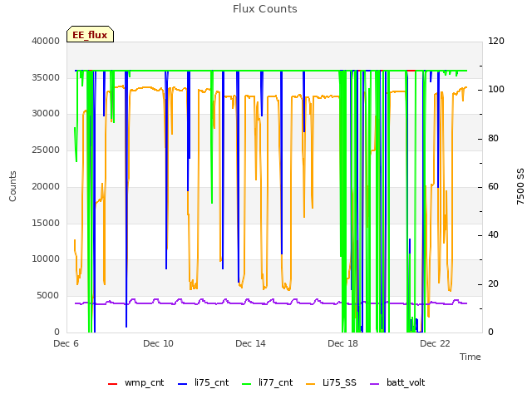Toggle the li75_cnt legend entry
Image resolution: width=532 pixels, height=399 pixels.
203,382
